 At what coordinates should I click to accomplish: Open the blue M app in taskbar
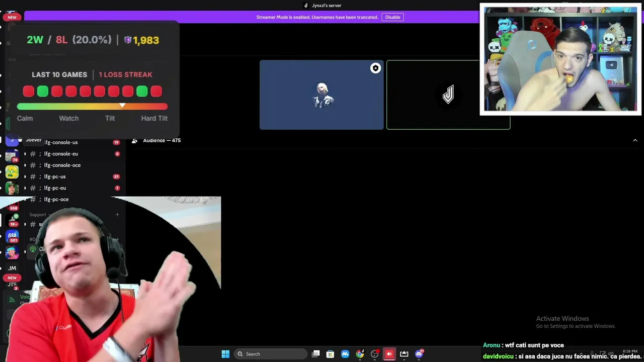coord(345,354)
